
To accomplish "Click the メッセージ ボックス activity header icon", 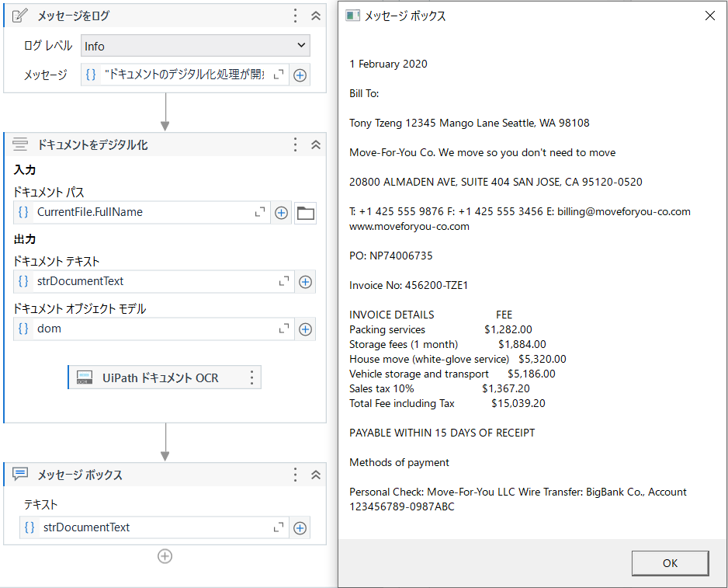I will (x=19, y=475).
